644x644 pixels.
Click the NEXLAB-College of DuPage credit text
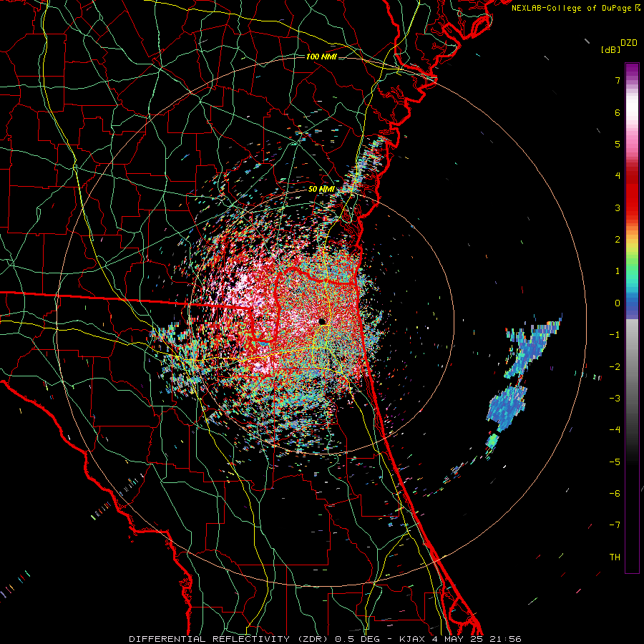[572, 8]
